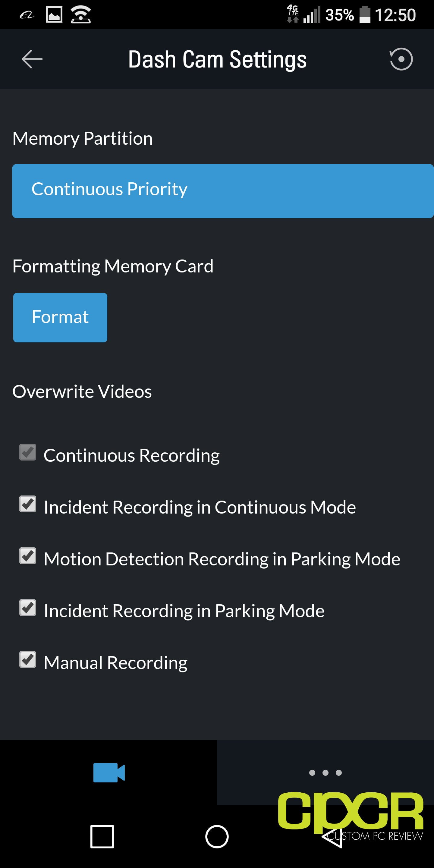
Task: Tap the Android home circle button
Action: (217, 836)
